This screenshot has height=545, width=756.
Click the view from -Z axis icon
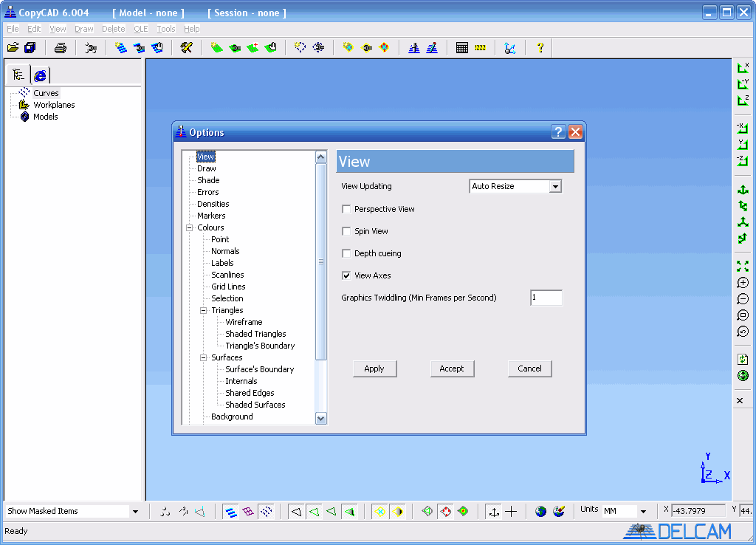pos(743,160)
